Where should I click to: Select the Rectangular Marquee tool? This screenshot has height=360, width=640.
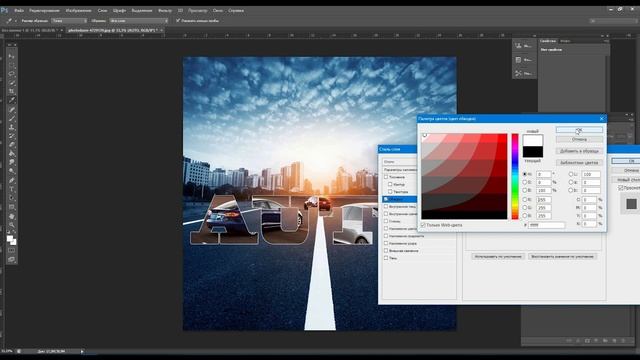pos(11,65)
